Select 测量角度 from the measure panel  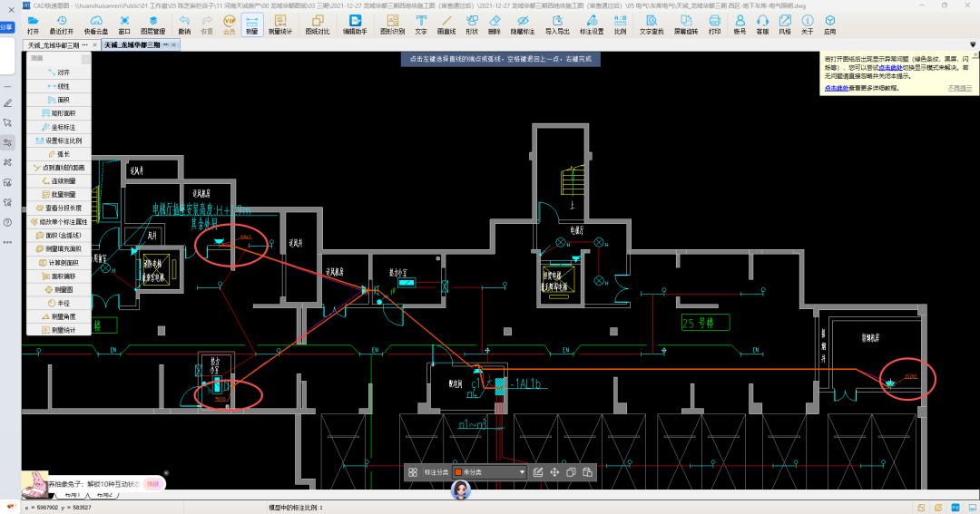[x=59, y=316]
